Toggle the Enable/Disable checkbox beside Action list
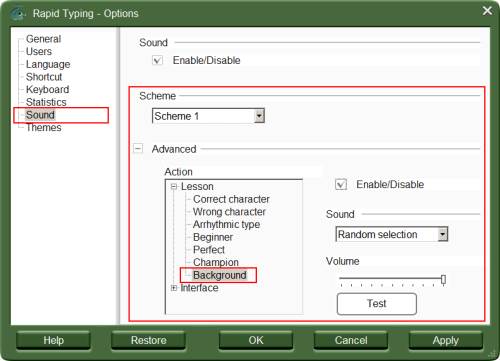 341,184
